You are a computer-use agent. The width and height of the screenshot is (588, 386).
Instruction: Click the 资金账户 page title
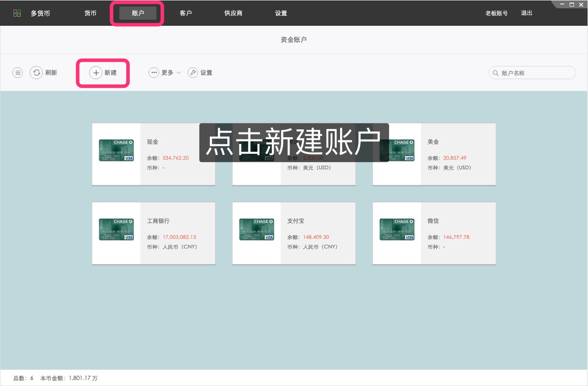294,40
